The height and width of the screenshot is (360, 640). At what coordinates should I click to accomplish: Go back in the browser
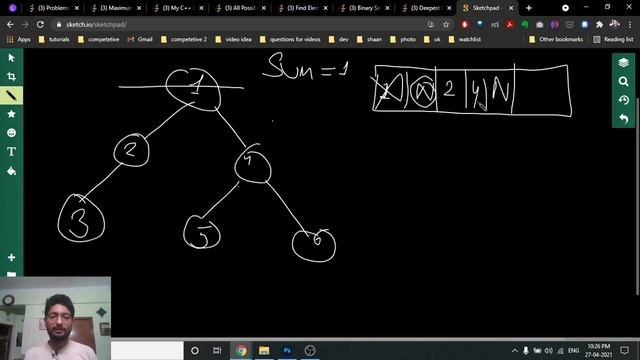[x=10, y=24]
